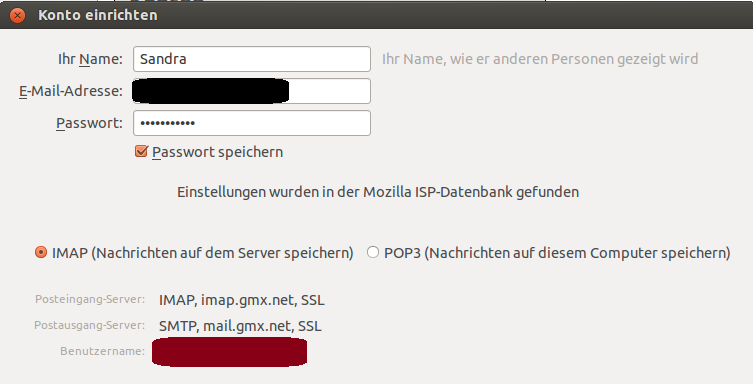Select the 'SMTP, mail.gmx.net, SSL' server text
Screen dimensions: 753x384
click(240, 326)
